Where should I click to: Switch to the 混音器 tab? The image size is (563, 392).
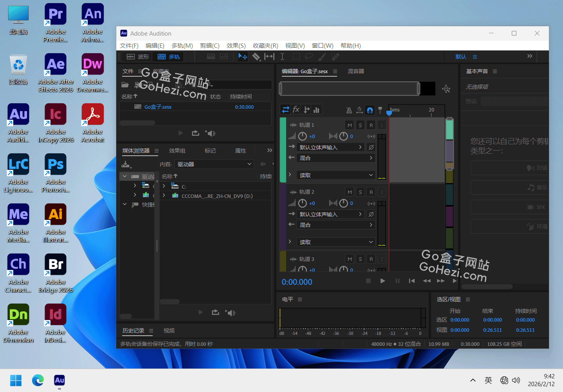[355, 71]
